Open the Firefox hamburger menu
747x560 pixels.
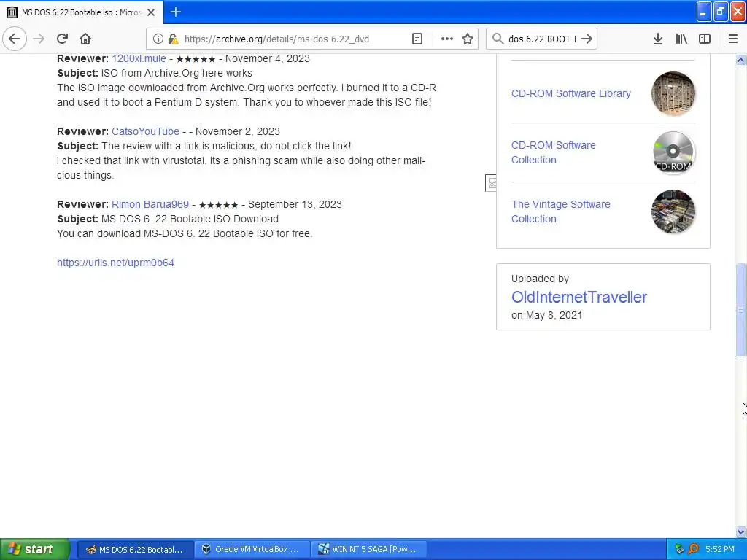tap(733, 39)
